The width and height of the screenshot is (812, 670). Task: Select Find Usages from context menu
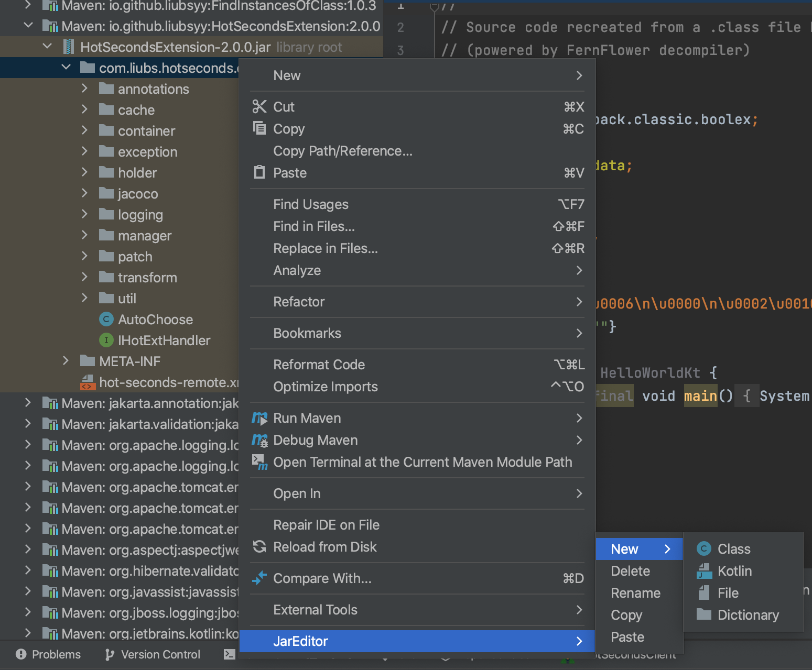click(311, 204)
